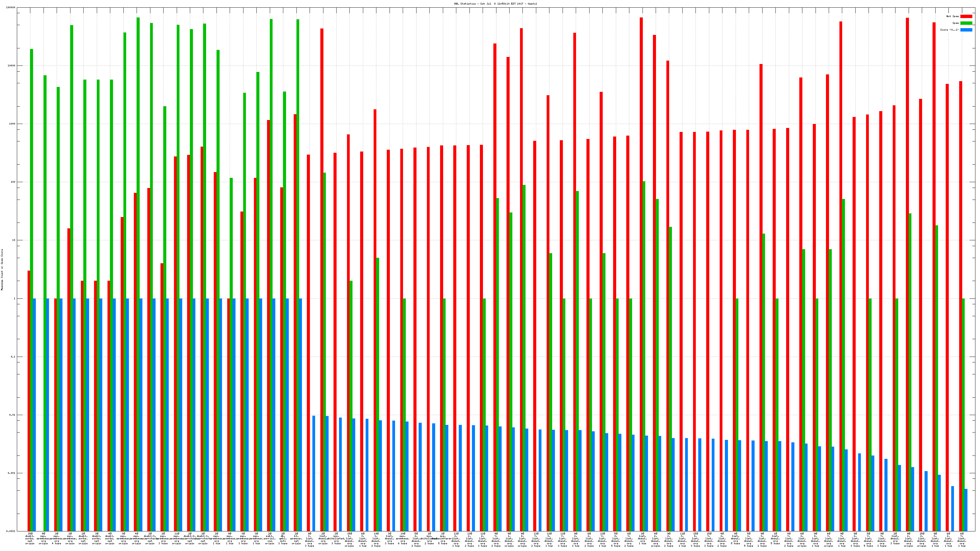The image size is (980, 551).
Task: Click the rightmost blue score bar
Action: click(x=966, y=510)
